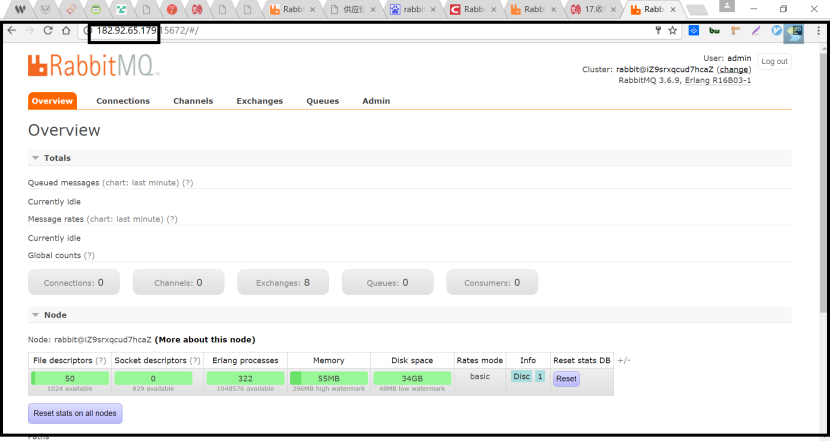Close the active RabbitMQ tab
The width and height of the screenshot is (830, 441).
[x=673, y=9]
